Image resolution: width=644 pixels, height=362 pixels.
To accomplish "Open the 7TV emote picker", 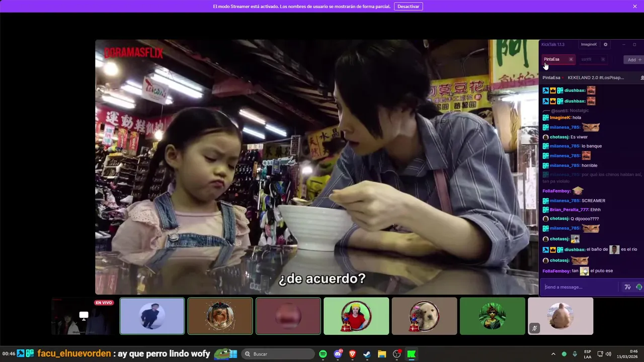I will (x=627, y=287).
